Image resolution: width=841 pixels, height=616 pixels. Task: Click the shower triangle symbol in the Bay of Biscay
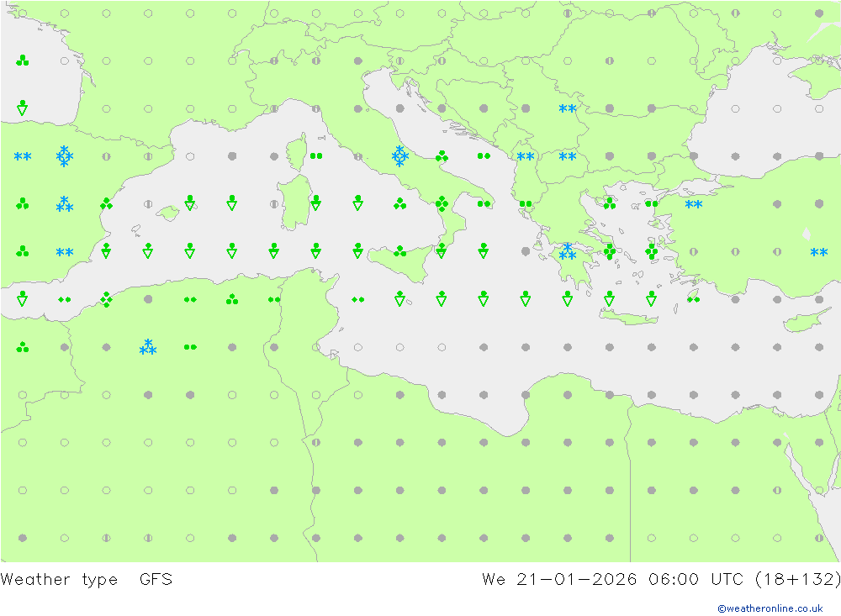click(22, 108)
